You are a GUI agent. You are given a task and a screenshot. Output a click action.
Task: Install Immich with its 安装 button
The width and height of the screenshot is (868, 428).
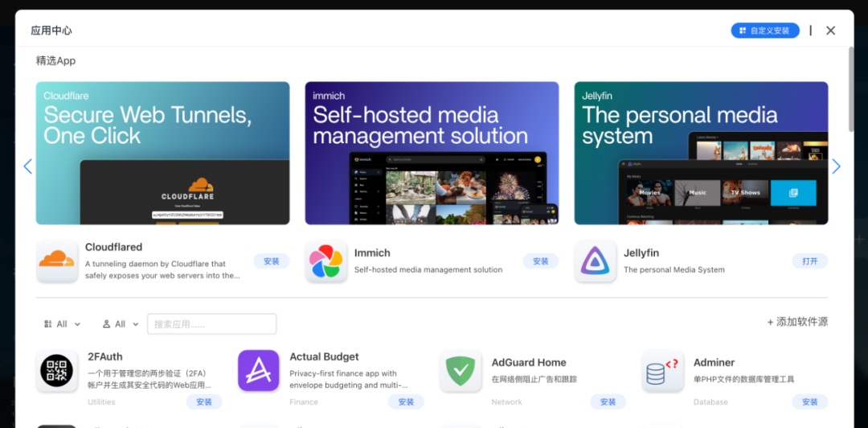point(540,261)
